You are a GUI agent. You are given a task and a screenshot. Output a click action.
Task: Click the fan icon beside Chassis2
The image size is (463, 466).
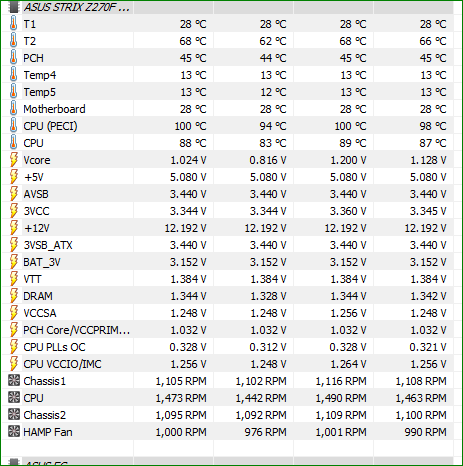pyautogui.click(x=14, y=415)
